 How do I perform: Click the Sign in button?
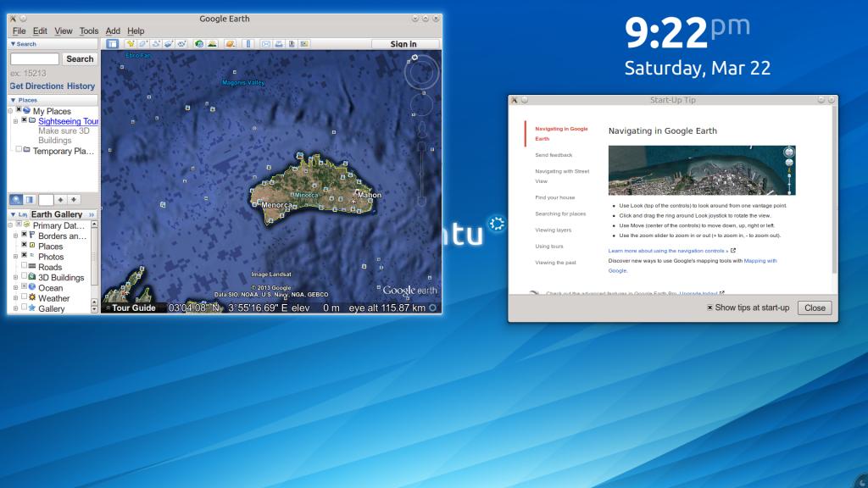pos(403,44)
